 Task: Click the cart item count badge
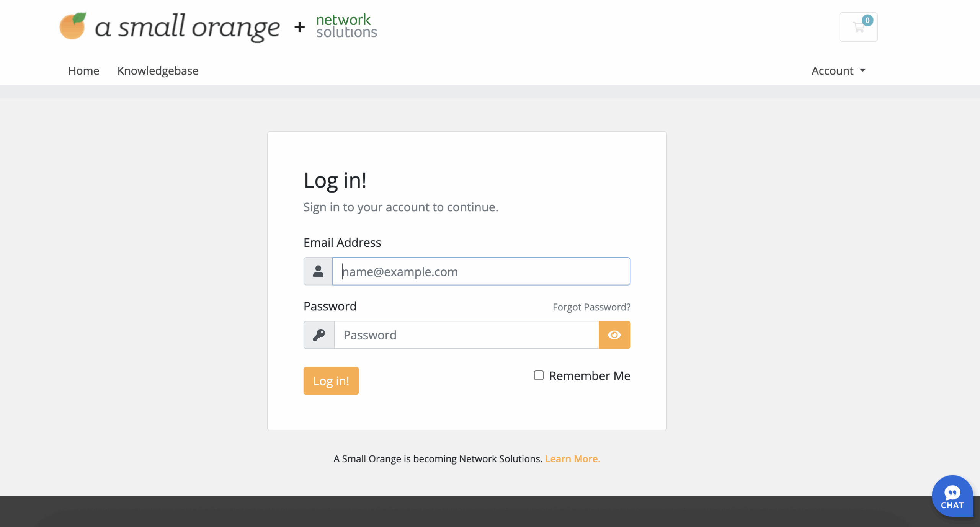coord(867,20)
